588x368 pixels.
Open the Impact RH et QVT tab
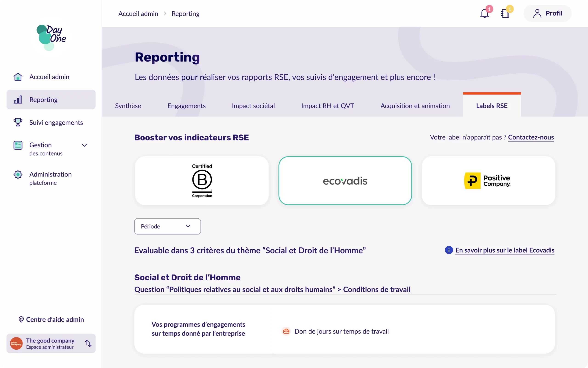click(x=328, y=106)
